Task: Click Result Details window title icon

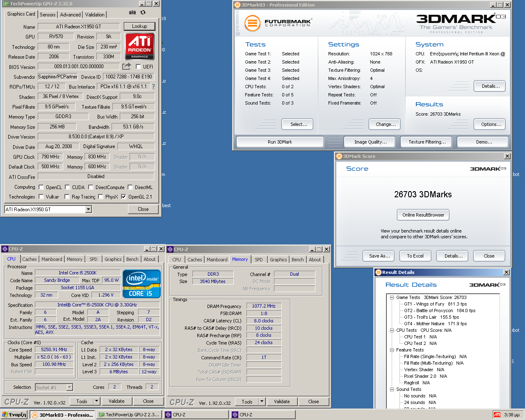Action: click(378, 272)
